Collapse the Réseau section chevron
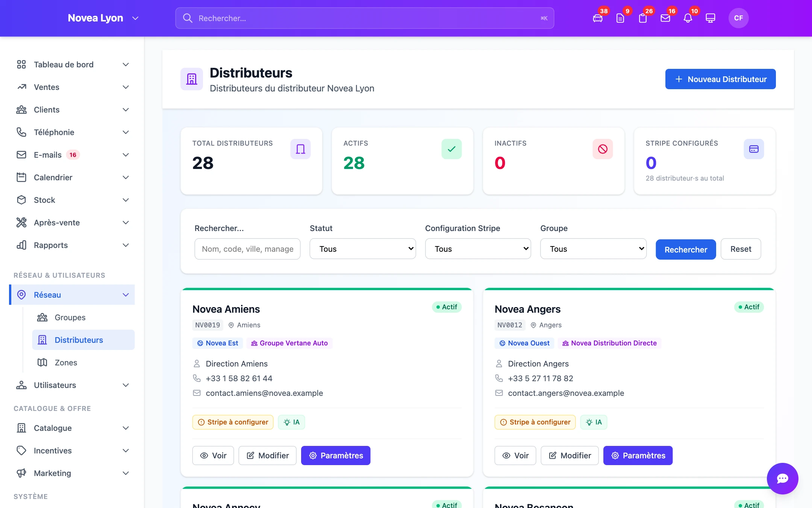This screenshot has height=508, width=812. pyautogui.click(x=126, y=295)
